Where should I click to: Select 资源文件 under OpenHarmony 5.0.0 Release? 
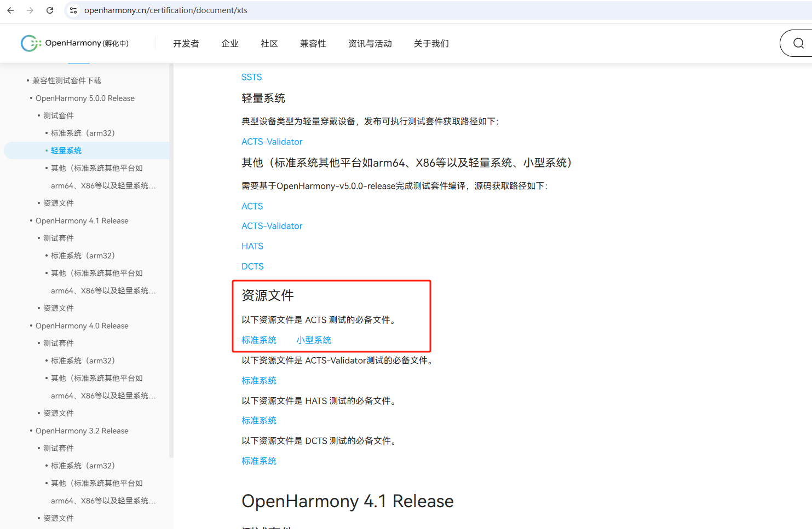[59, 203]
